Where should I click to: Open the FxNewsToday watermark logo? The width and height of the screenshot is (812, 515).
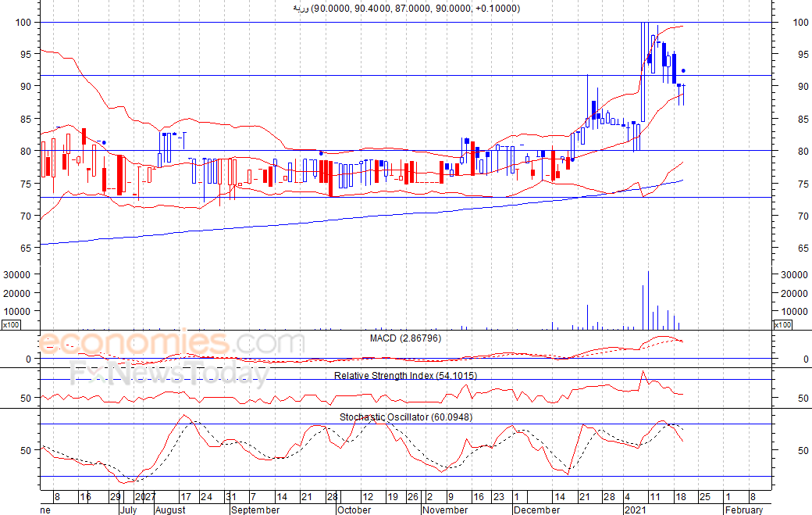click(169, 374)
